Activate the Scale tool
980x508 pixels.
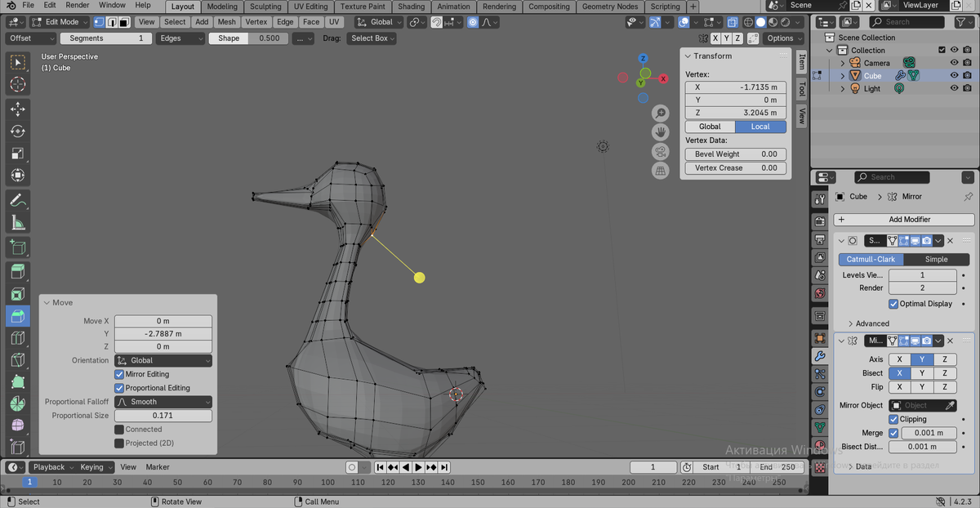click(x=17, y=154)
